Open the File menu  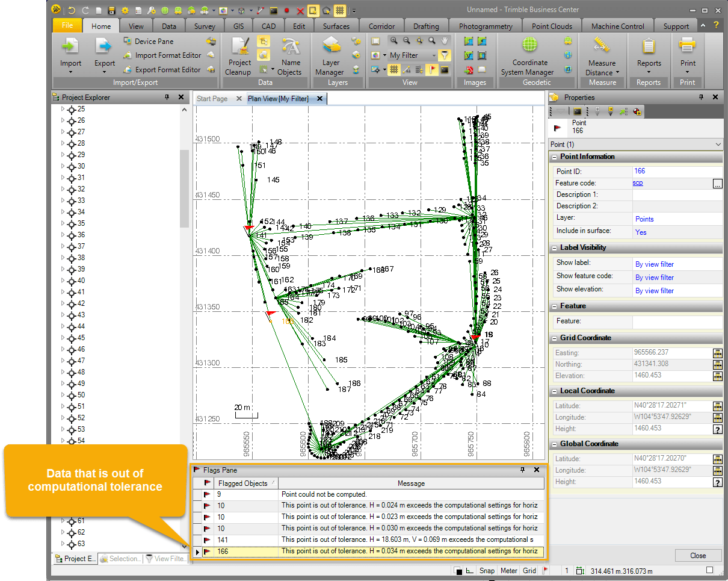point(67,25)
